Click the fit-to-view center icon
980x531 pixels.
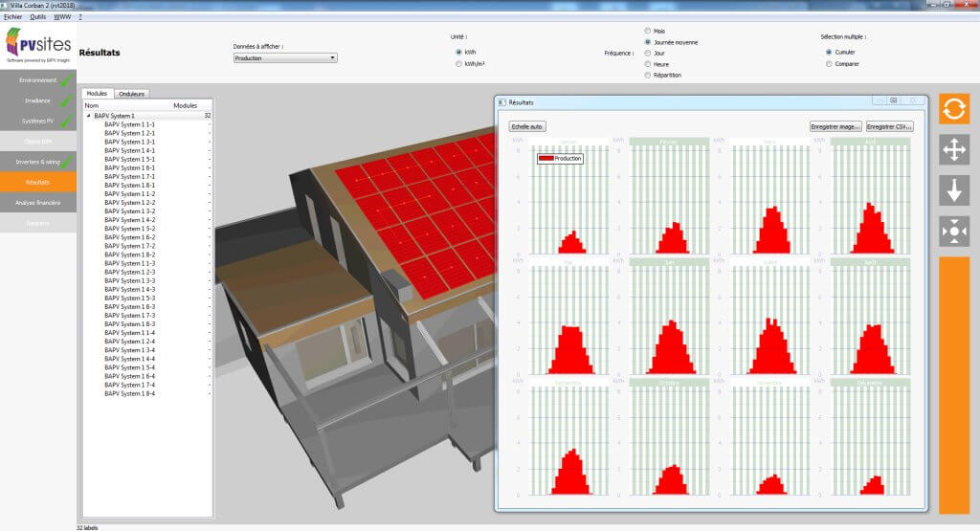pyautogui.click(x=954, y=231)
